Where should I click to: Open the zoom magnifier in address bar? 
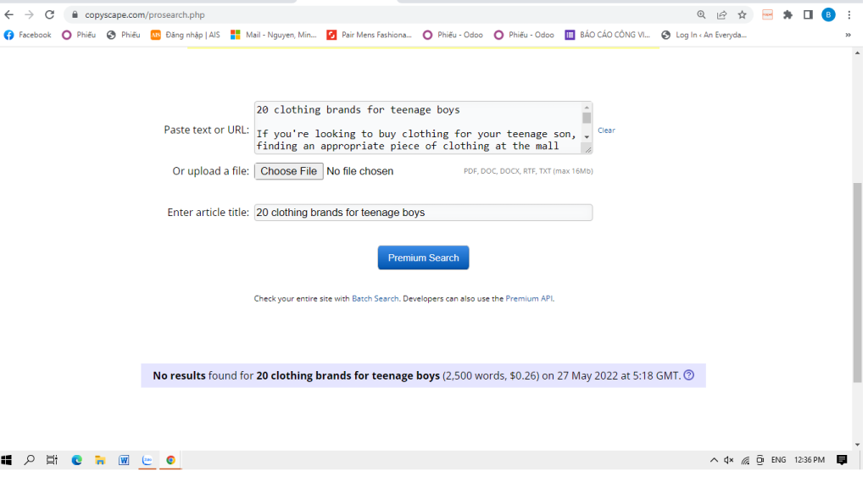(701, 14)
